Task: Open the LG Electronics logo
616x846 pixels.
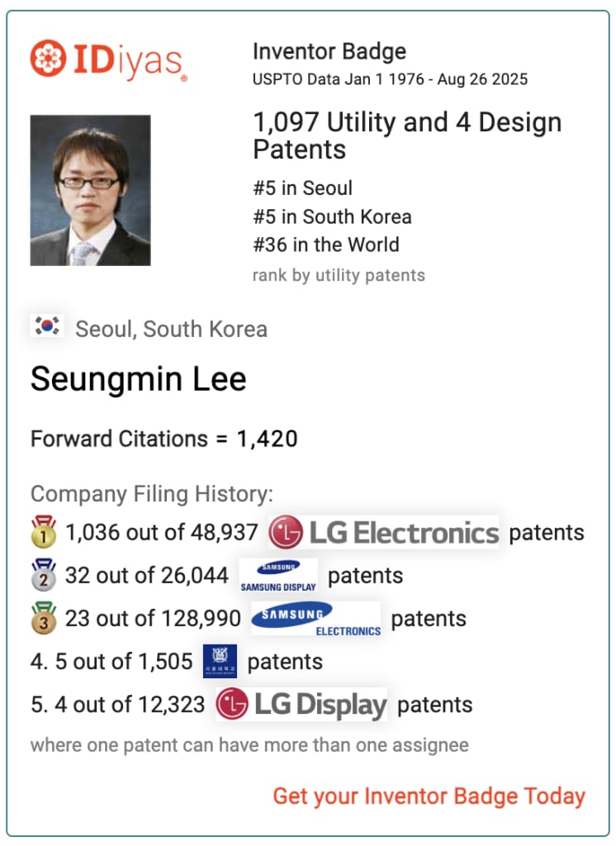Action: coord(383,532)
